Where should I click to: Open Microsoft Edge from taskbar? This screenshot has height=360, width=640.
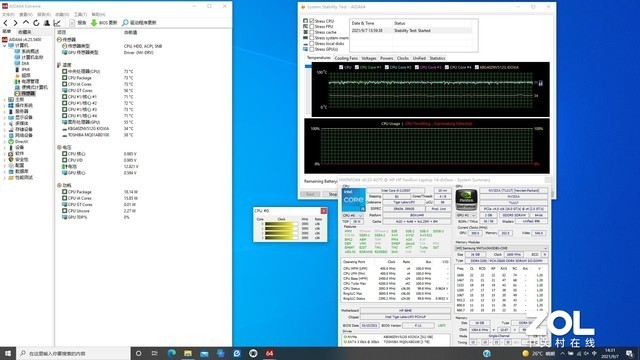click(x=171, y=353)
